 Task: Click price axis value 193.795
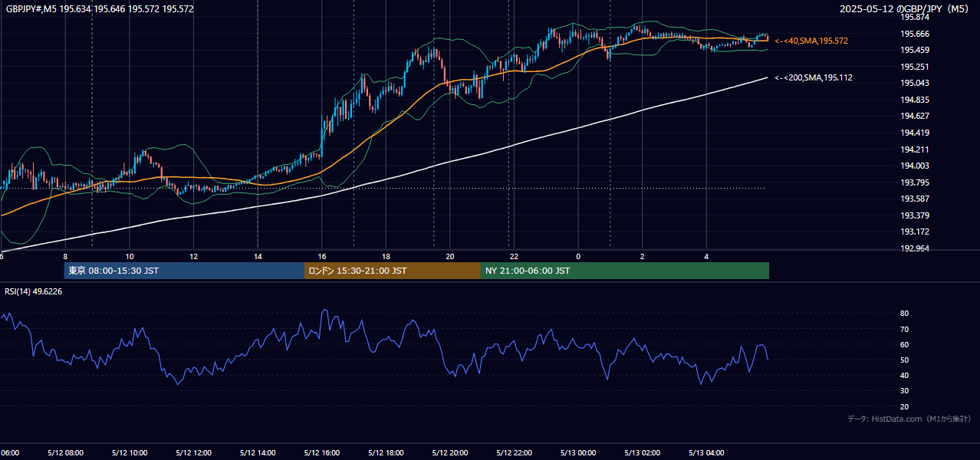click(915, 182)
